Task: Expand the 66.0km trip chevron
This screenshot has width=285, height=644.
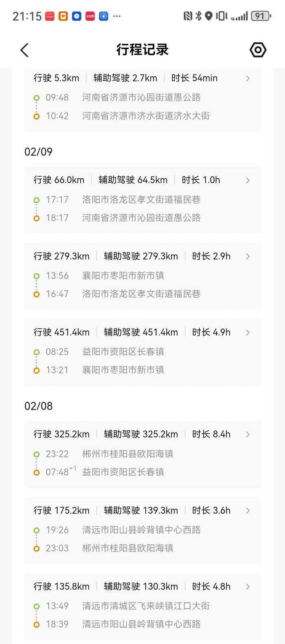Action: pyautogui.click(x=248, y=180)
